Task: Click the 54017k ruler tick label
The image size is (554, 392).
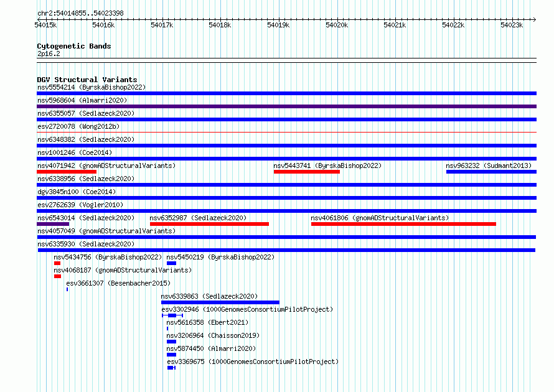Action: (x=162, y=25)
